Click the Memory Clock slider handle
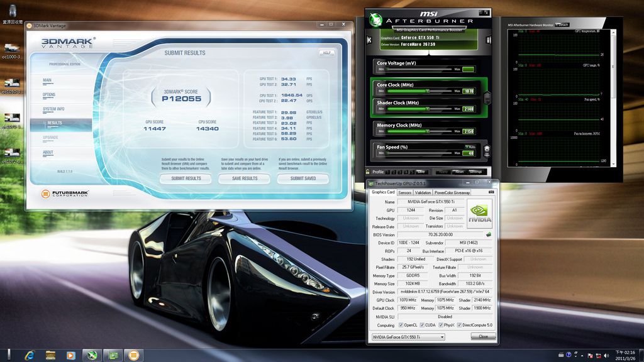 click(x=429, y=131)
